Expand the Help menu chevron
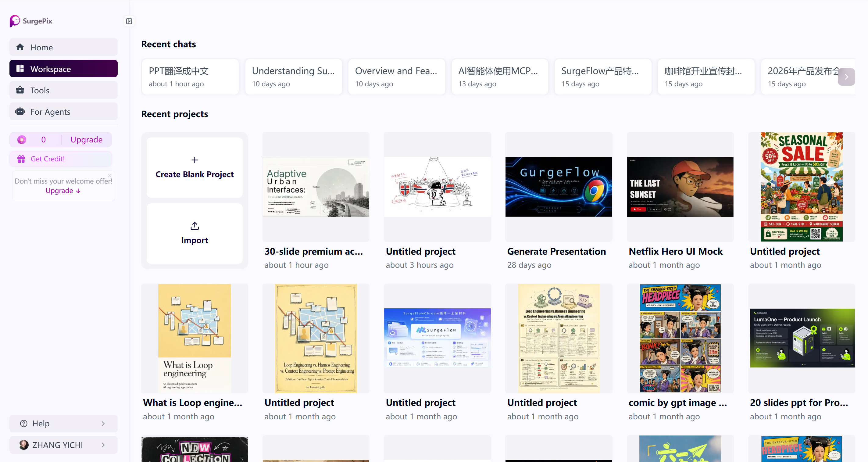 tap(103, 423)
